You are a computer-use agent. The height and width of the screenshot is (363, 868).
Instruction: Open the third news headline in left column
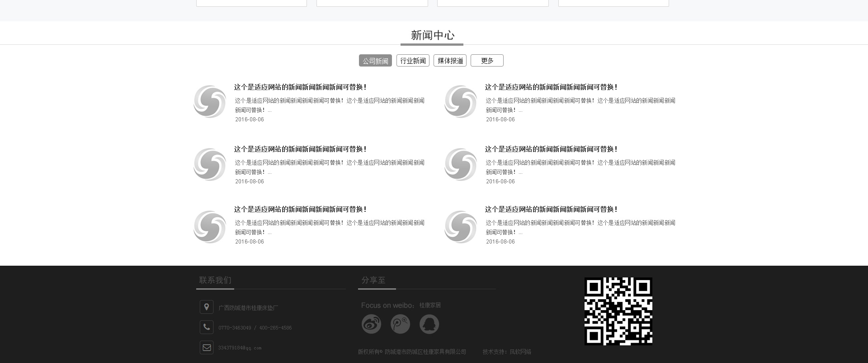[x=300, y=209]
